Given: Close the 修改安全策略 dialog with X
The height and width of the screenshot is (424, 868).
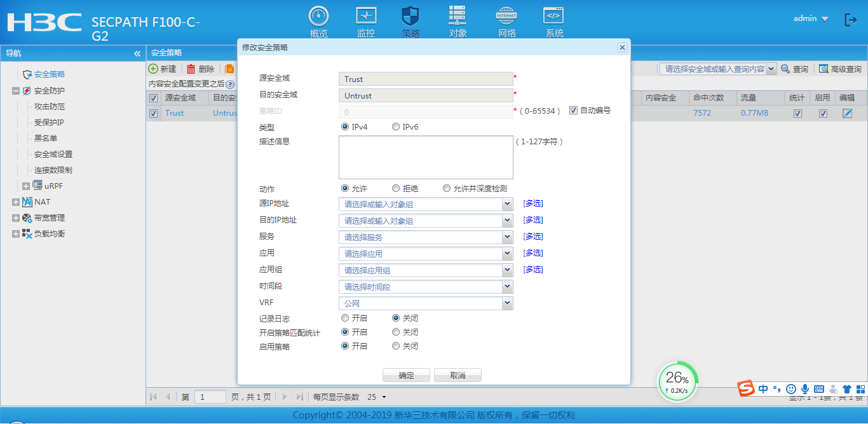Looking at the screenshot, I should coord(622,48).
